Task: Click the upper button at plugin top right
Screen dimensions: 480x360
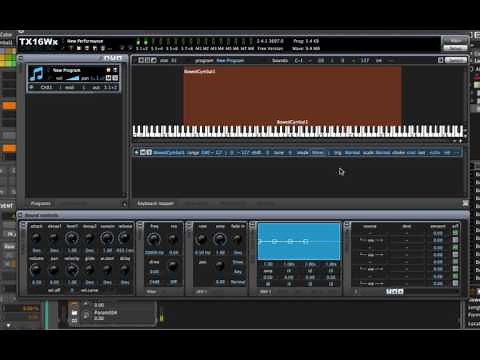Action: [455, 40]
